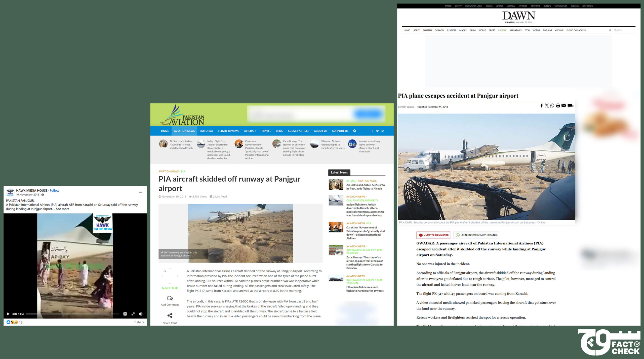
Task: Click the Share This icon
Action: 170,316
